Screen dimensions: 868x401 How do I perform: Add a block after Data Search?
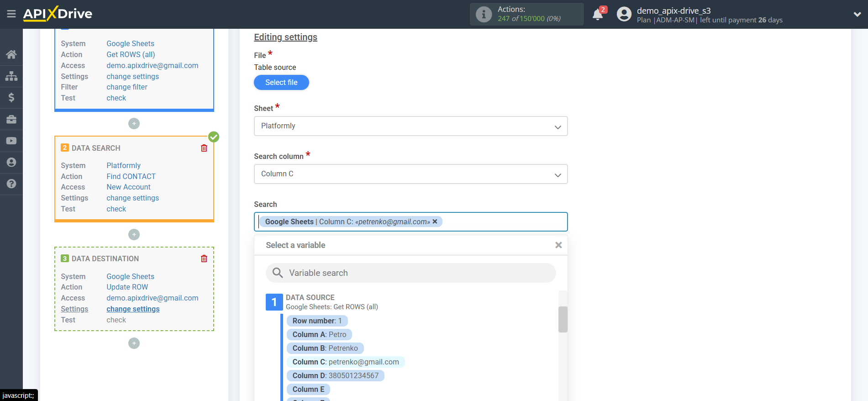pos(134,234)
